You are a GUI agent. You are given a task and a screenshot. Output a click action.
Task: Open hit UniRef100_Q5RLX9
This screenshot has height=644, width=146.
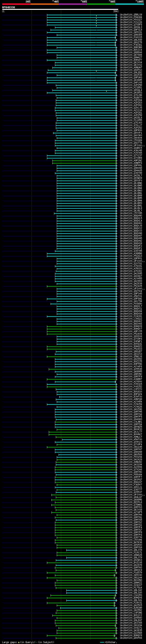(x=131, y=15)
